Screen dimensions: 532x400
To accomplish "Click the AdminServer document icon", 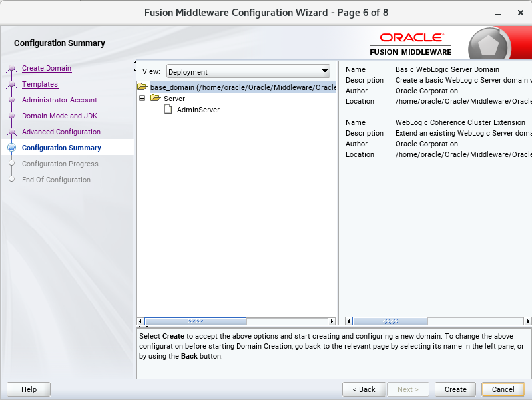I will tap(168, 110).
